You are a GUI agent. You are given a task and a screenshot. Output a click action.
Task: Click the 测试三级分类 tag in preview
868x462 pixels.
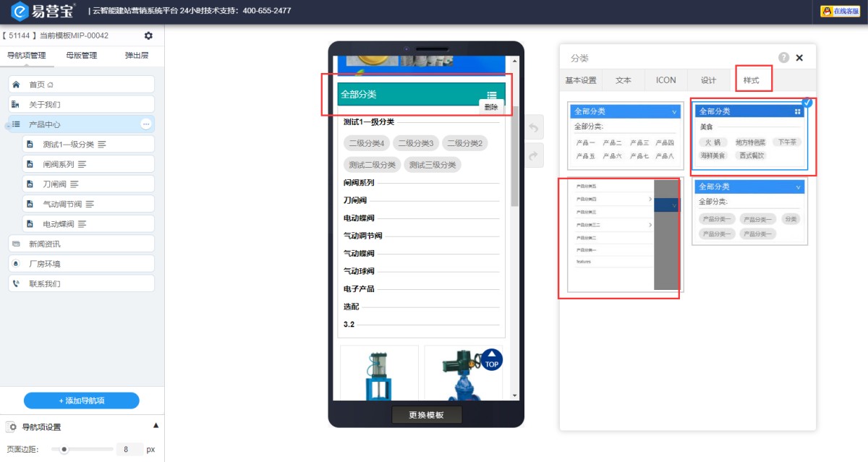[433, 165]
